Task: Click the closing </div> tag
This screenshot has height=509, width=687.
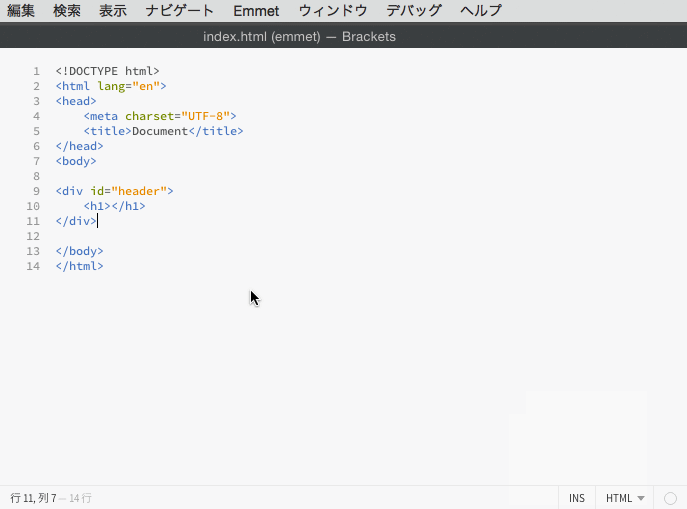Action: coord(76,221)
